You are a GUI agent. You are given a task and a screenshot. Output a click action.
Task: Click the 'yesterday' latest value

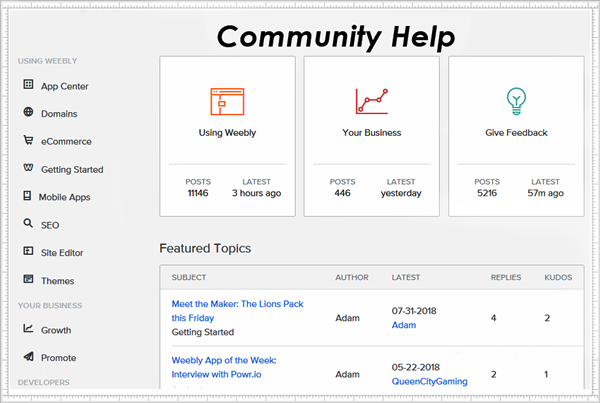tap(401, 193)
